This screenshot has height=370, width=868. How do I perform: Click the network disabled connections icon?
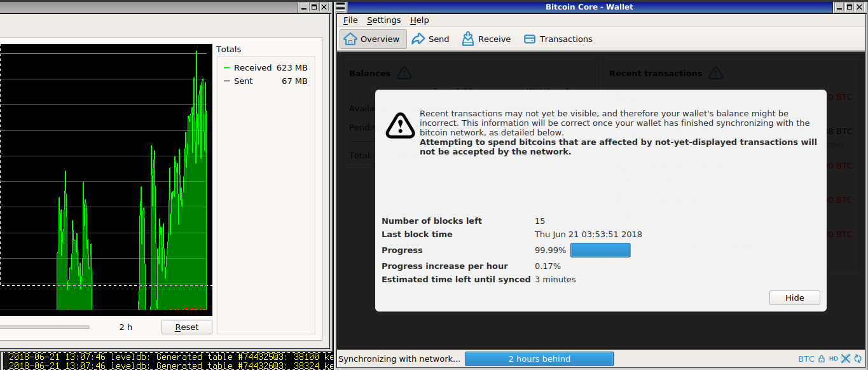point(846,359)
